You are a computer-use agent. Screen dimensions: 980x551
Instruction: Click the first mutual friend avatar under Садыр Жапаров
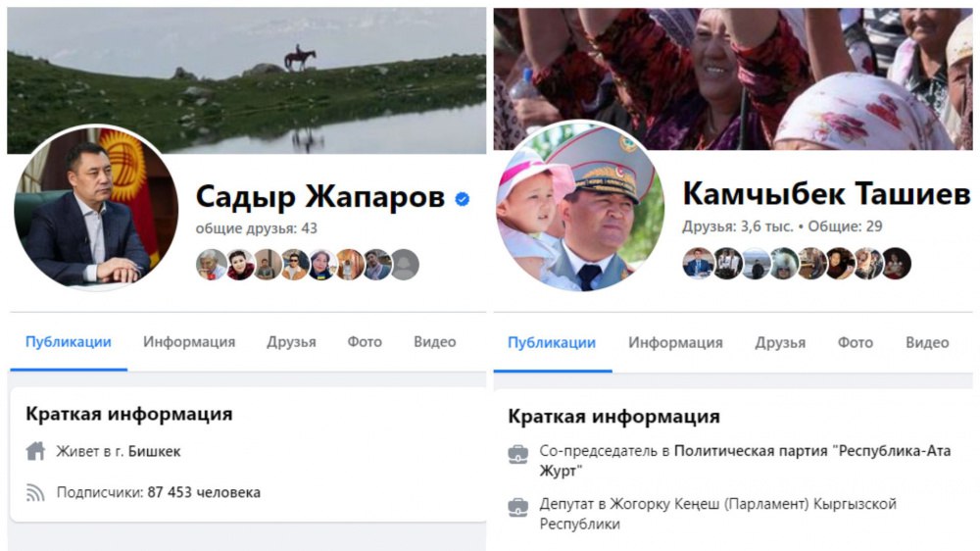[x=212, y=264]
